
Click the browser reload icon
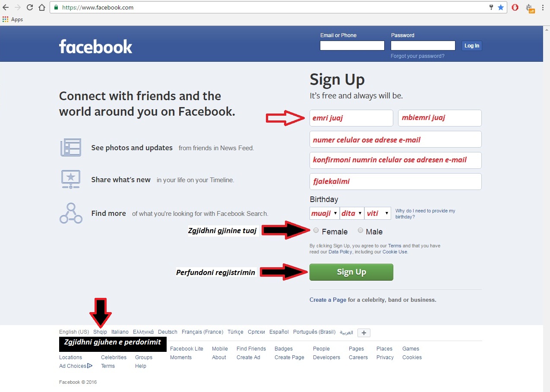(x=30, y=7)
